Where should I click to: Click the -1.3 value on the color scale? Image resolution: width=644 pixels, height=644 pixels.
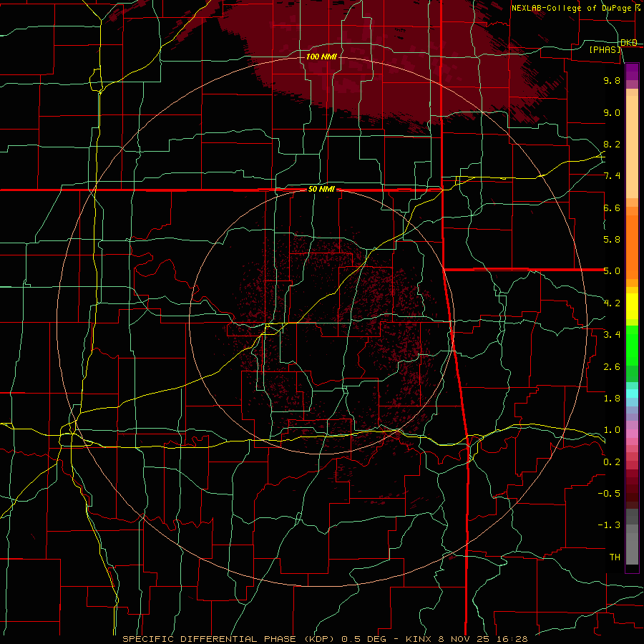click(609, 525)
